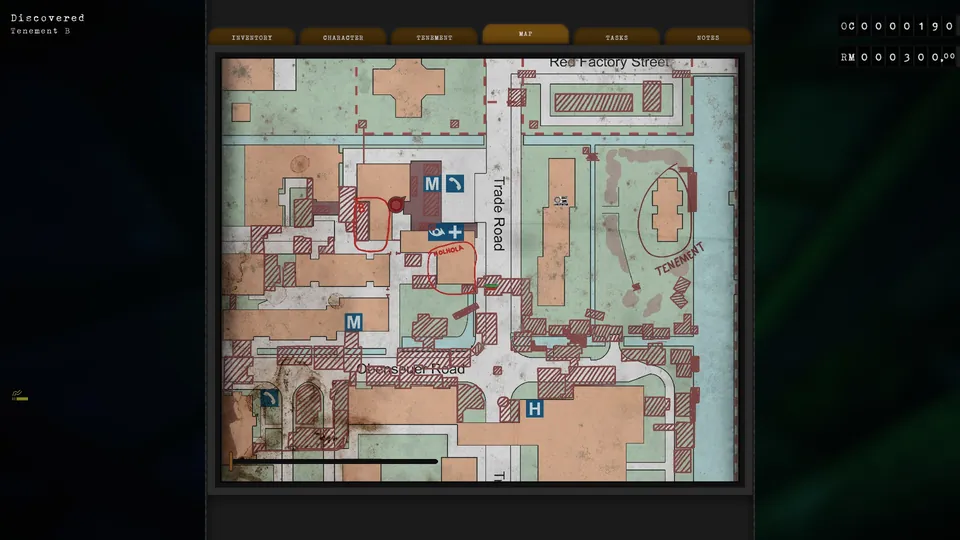Image resolution: width=960 pixels, height=540 pixels.
Task: Open the Notes tab
Action: click(x=708, y=37)
